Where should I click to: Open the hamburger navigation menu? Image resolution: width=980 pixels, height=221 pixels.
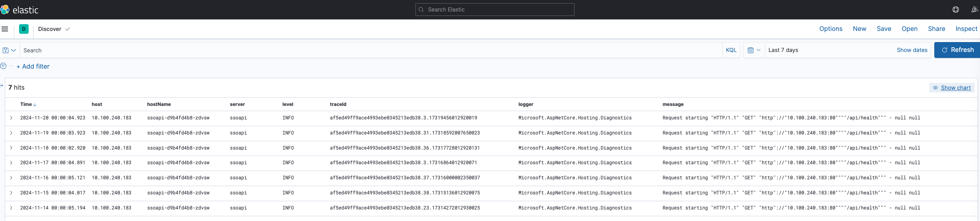(x=5, y=29)
